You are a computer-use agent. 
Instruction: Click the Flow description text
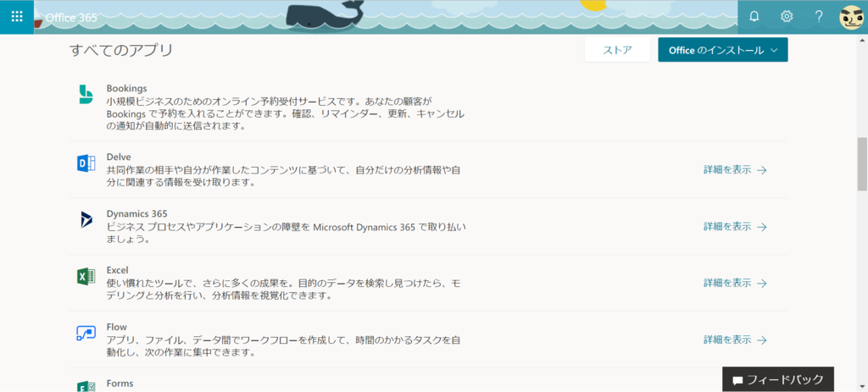pos(283,345)
